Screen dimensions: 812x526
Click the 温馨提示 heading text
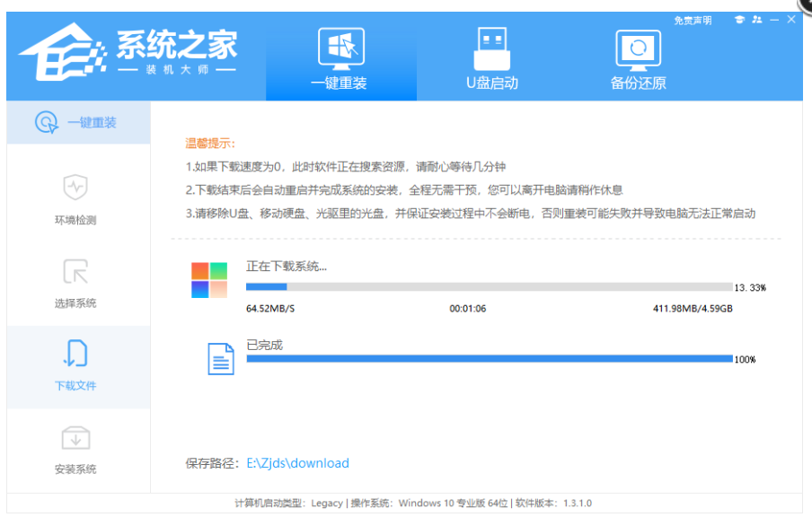click(210, 144)
